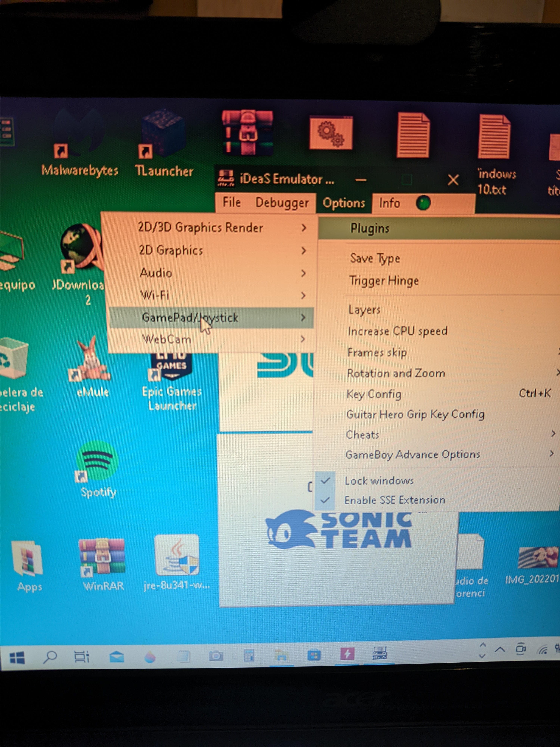Click Increase CPU speed

(437, 331)
